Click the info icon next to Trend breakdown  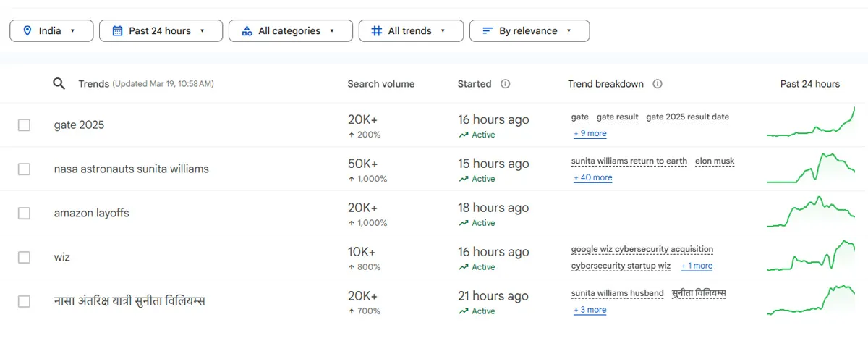coord(658,84)
